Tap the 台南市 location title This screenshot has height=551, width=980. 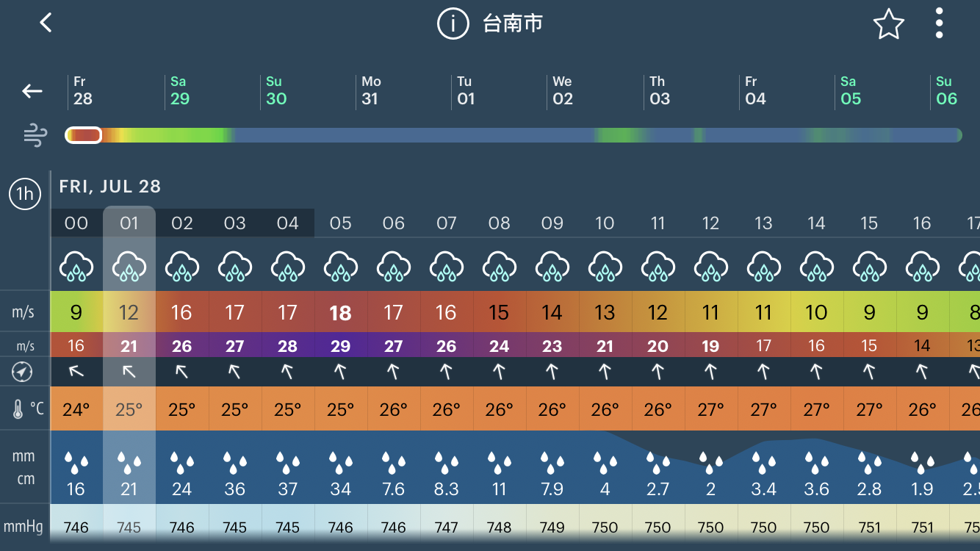click(513, 24)
